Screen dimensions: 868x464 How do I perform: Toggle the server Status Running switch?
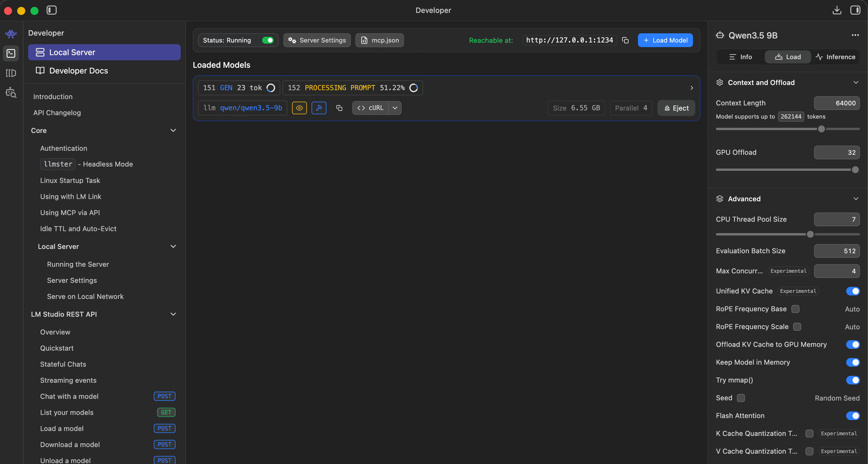coord(268,40)
